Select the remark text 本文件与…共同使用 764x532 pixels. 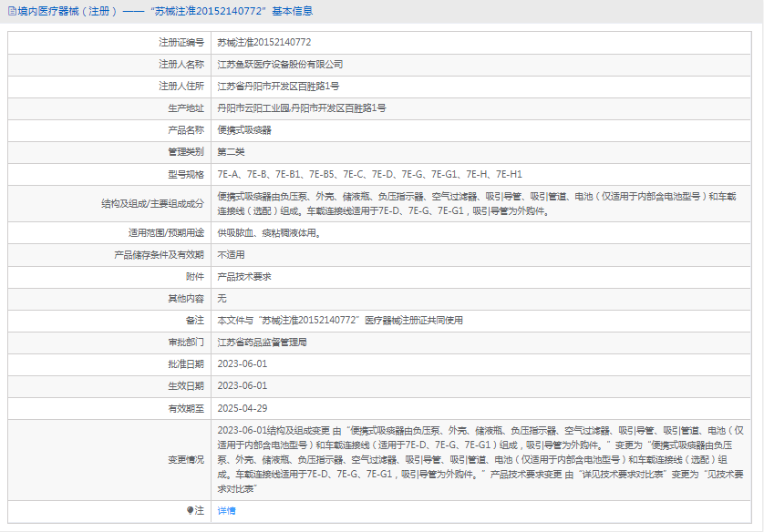340,321
